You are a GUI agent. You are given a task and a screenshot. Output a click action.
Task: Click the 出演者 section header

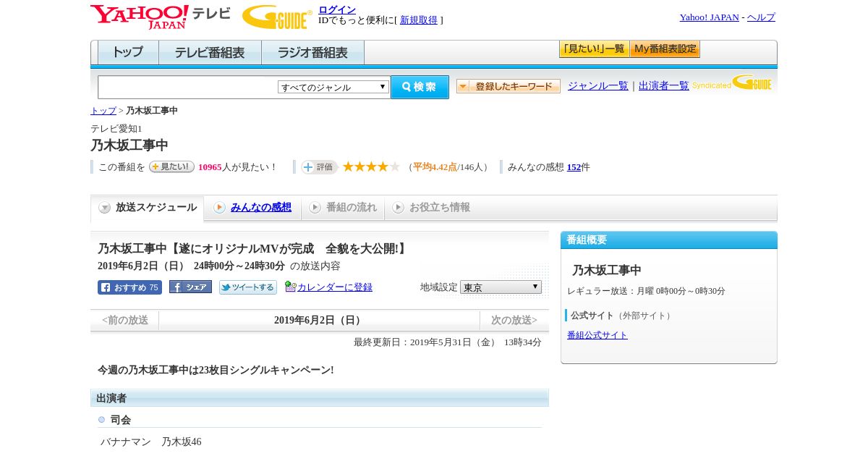pyautogui.click(x=320, y=398)
